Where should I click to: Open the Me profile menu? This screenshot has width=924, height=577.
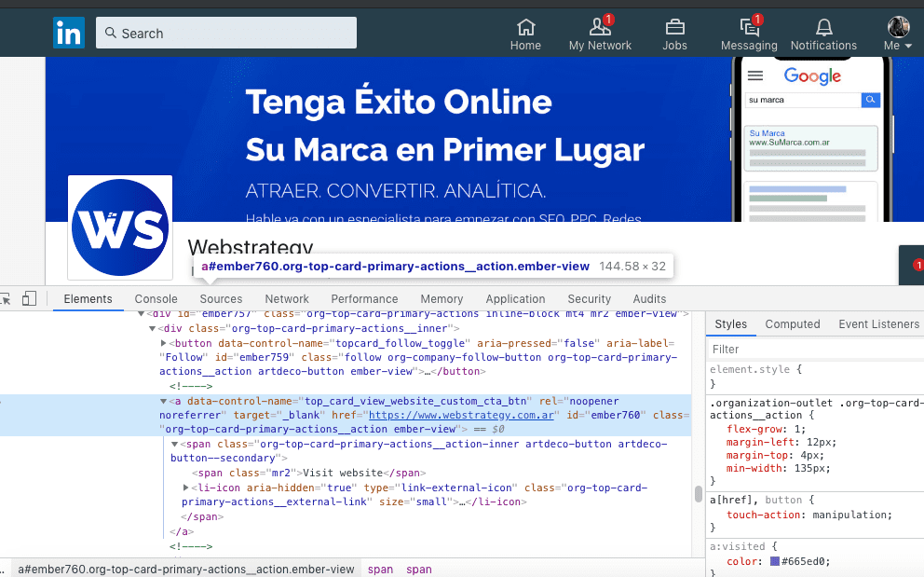tap(898, 34)
